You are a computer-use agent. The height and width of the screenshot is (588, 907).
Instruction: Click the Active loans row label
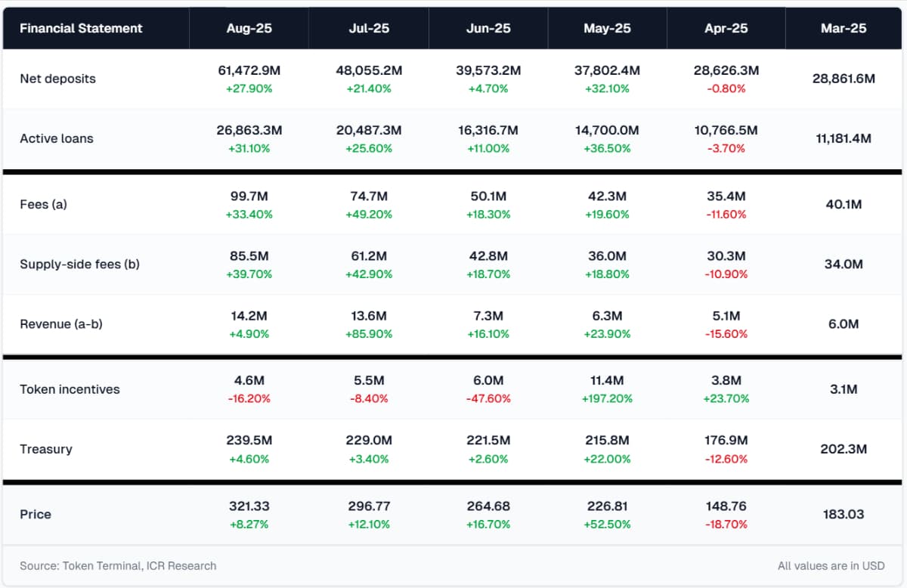point(57,138)
